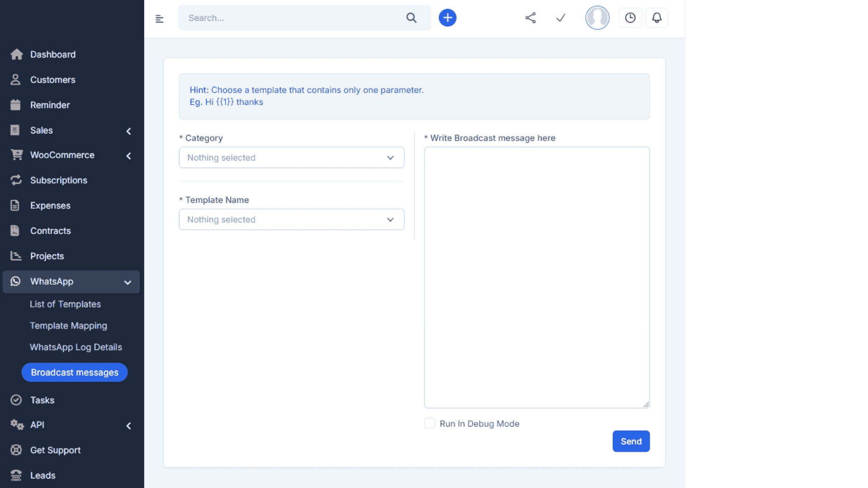Open the Tasks page link
Screen dimensions: 868x488
pyautogui.click(x=42, y=400)
